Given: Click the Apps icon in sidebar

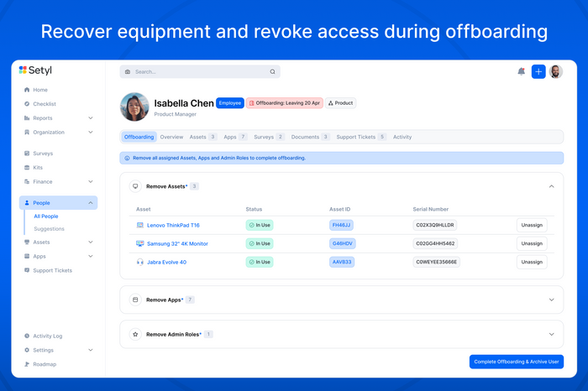Looking at the screenshot, I should pyautogui.click(x=27, y=256).
